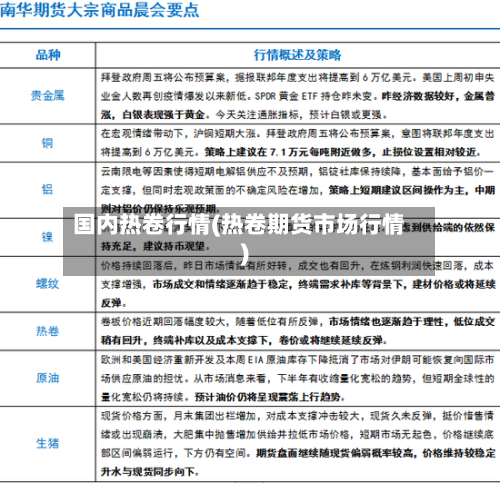The image size is (500, 483).
Task: Click the 螺纹 description starting 价格持续回落后
Action: click(x=298, y=284)
